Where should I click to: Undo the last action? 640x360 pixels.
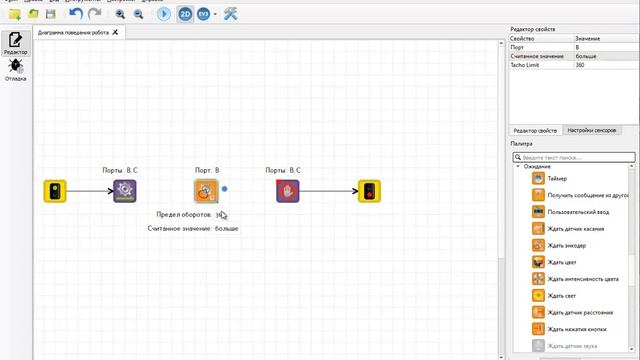[76, 14]
